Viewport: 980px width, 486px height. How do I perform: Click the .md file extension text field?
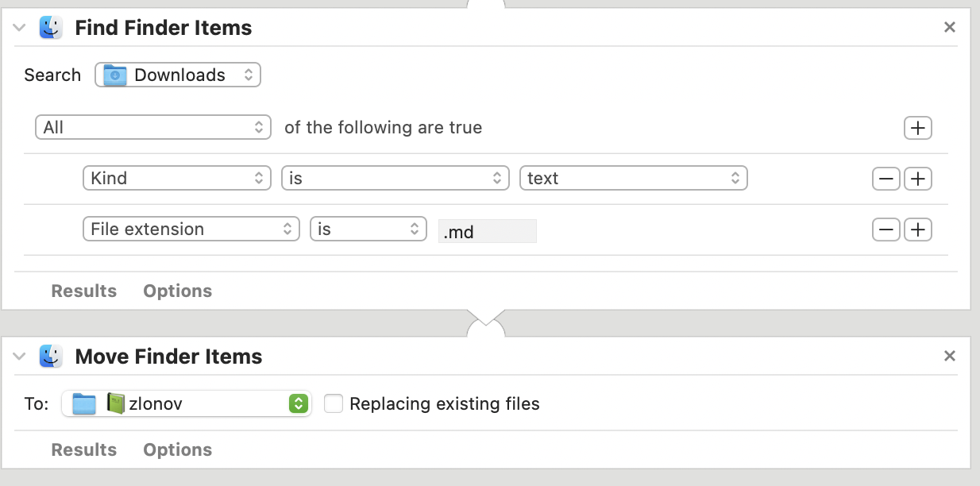click(x=487, y=231)
